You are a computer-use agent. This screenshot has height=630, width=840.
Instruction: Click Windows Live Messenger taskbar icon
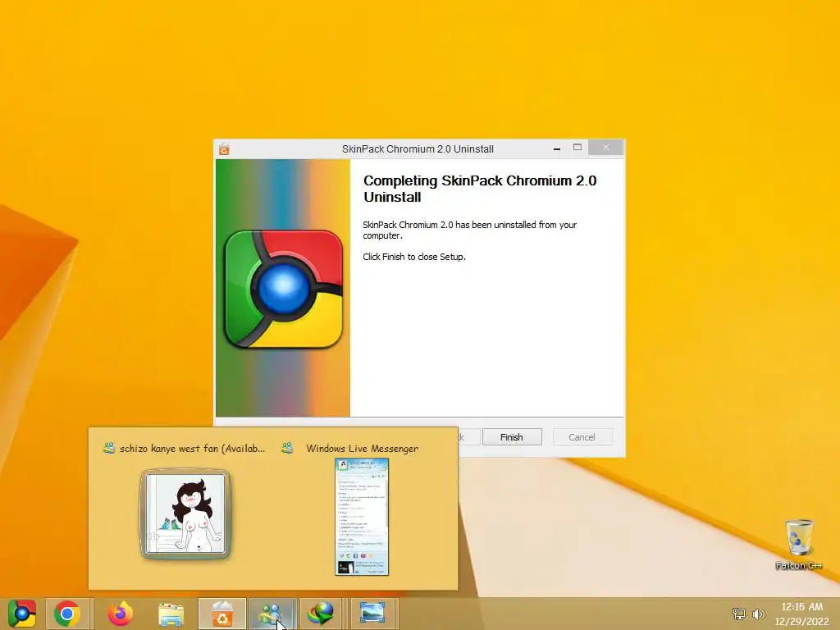tap(272, 614)
